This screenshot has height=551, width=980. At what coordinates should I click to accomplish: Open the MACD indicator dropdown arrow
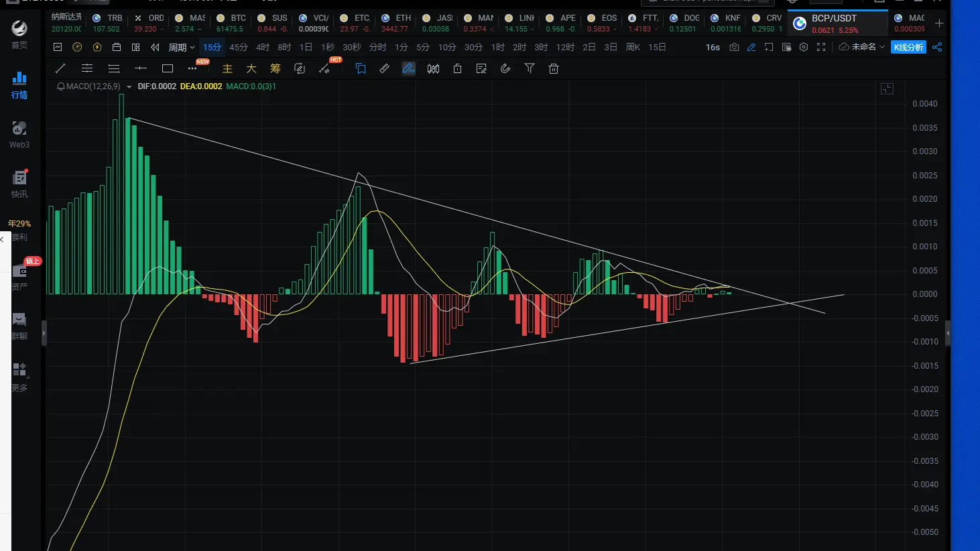pos(129,86)
